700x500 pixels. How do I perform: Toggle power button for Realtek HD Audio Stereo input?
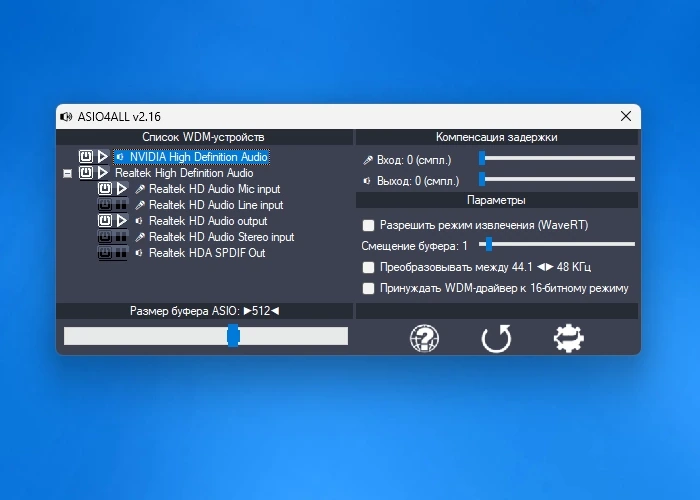pyautogui.click(x=105, y=237)
